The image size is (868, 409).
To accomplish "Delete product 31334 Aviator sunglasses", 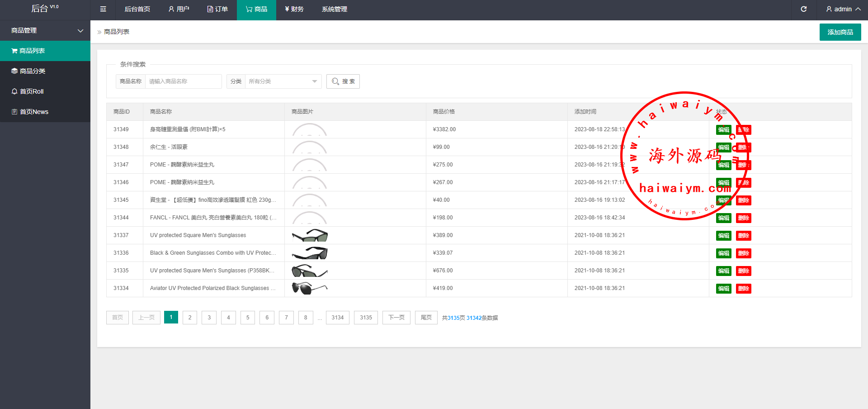I will point(743,289).
